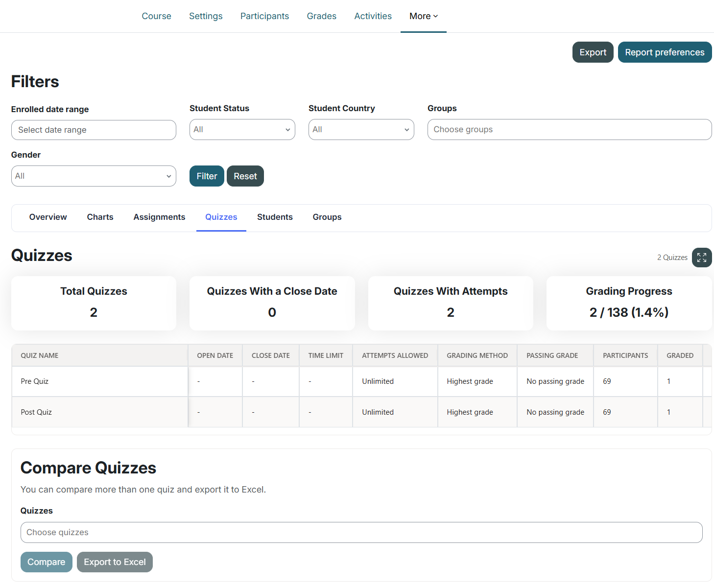Screen dimensions: 714x588
Task: Click the Post Quiz participants value 69
Action: [x=607, y=412]
